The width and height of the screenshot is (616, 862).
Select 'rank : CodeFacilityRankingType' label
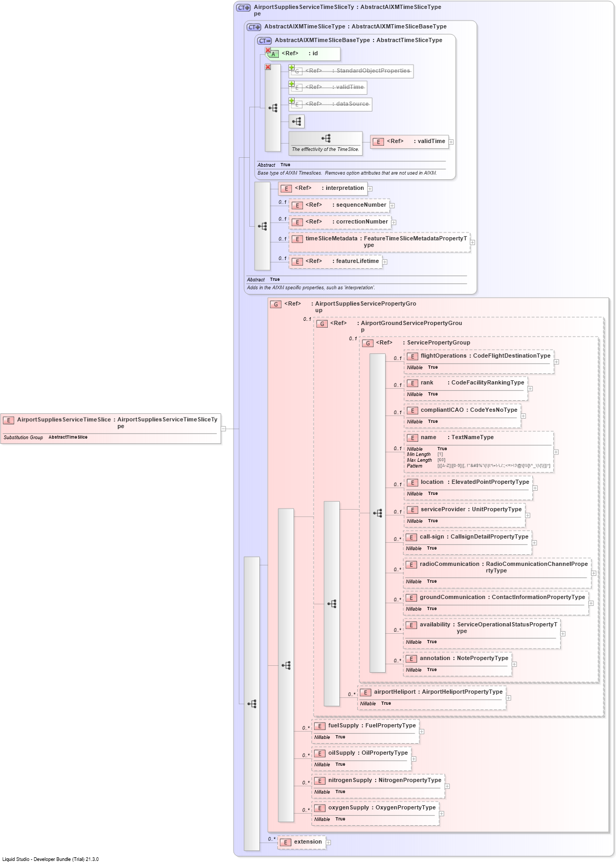tap(472, 383)
